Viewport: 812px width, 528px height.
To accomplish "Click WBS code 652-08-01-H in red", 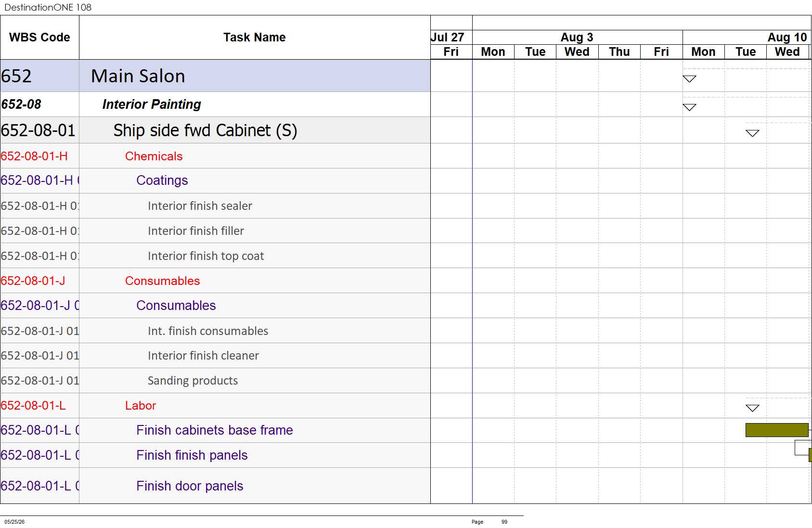I will tap(39, 156).
